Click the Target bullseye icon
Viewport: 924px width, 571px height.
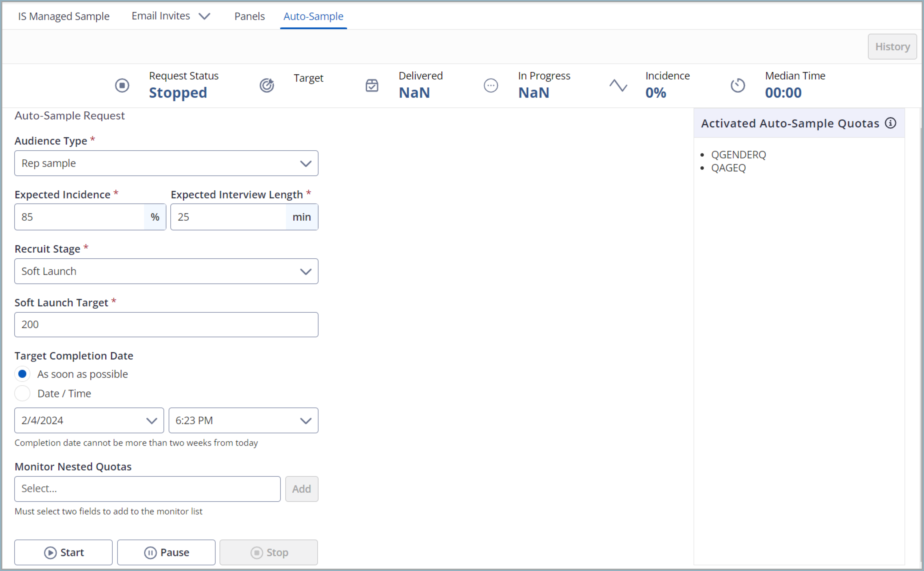pyautogui.click(x=267, y=85)
